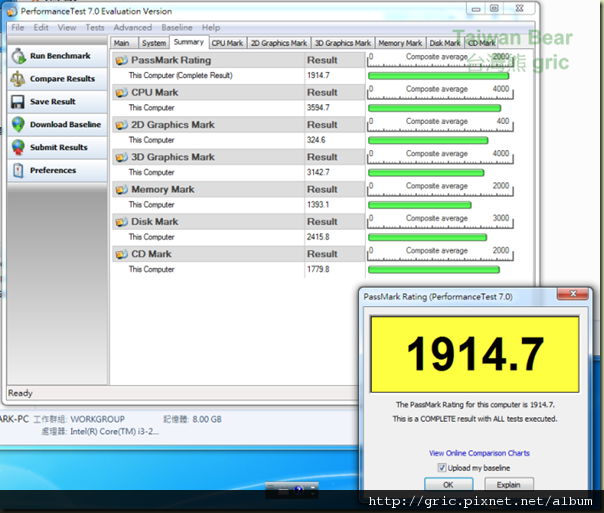Click the This Computer (Complete Result) row
Image resolution: width=604 pixels, height=513 pixels.
coord(238,75)
